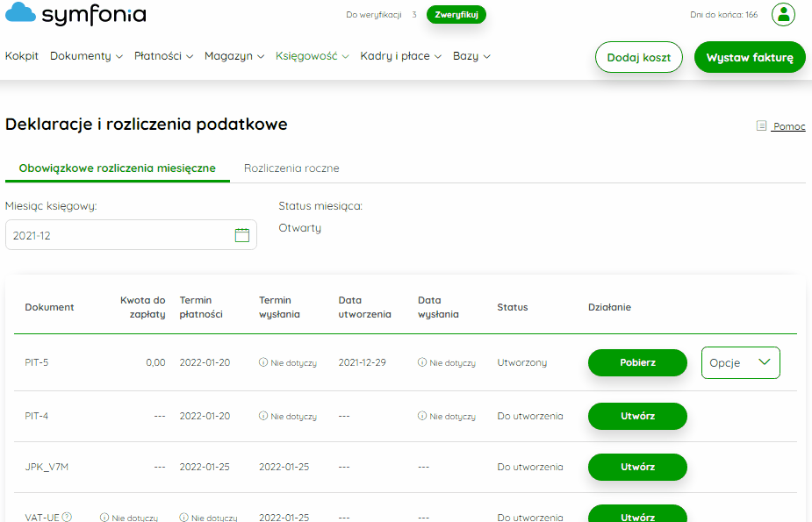812x522 pixels.
Task: Open the calendar picker for Miesiąc księgowy
Action: (x=241, y=235)
